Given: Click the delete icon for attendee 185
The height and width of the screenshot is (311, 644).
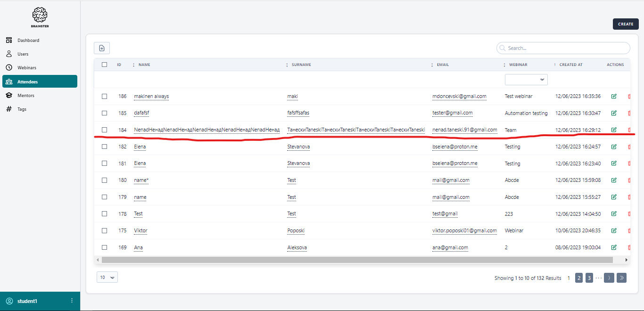Looking at the screenshot, I should tap(629, 113).
